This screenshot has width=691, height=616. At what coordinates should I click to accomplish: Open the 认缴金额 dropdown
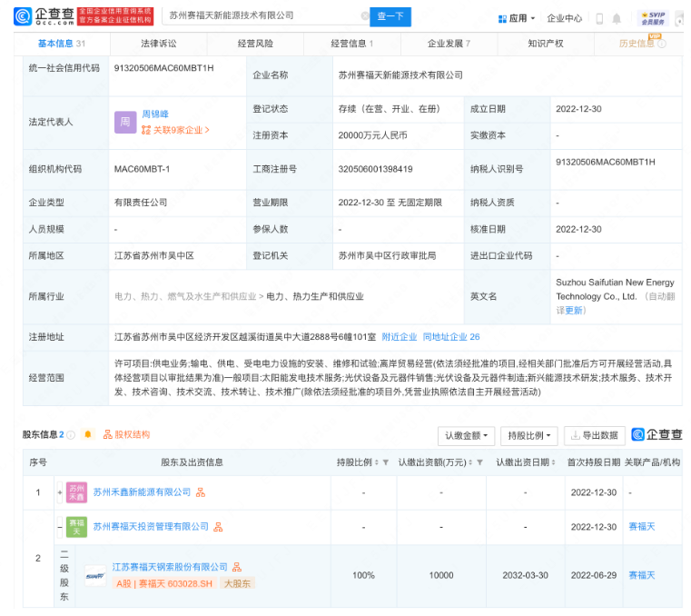[469, 435]
